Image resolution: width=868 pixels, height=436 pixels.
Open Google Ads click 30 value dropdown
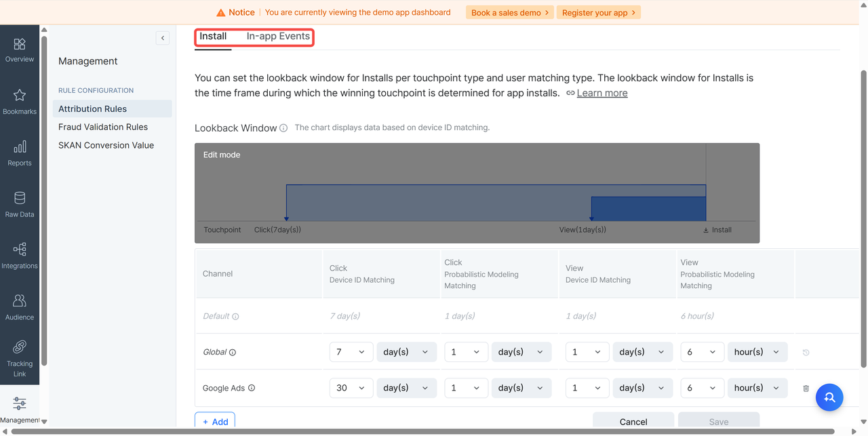pos(351,388)
